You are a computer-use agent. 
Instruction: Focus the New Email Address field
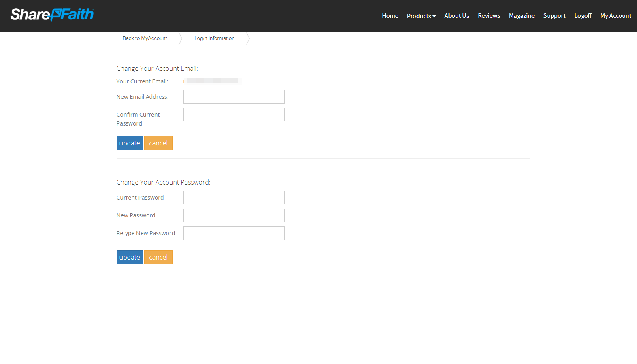(234, 97)
